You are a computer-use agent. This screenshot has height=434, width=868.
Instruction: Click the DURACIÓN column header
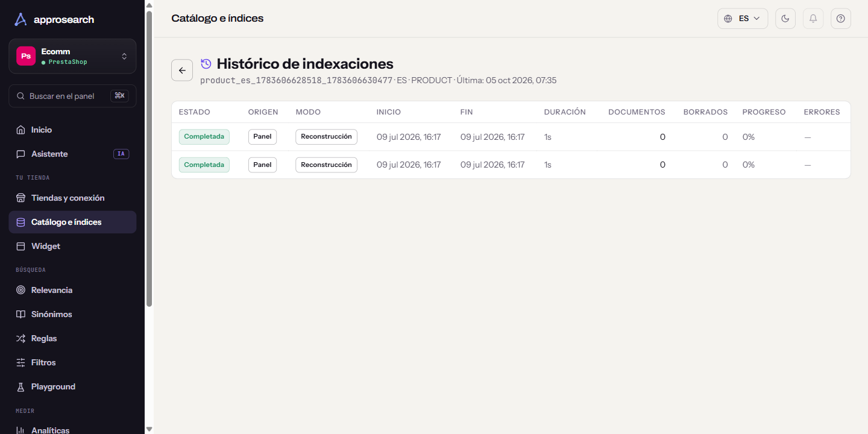565,112
